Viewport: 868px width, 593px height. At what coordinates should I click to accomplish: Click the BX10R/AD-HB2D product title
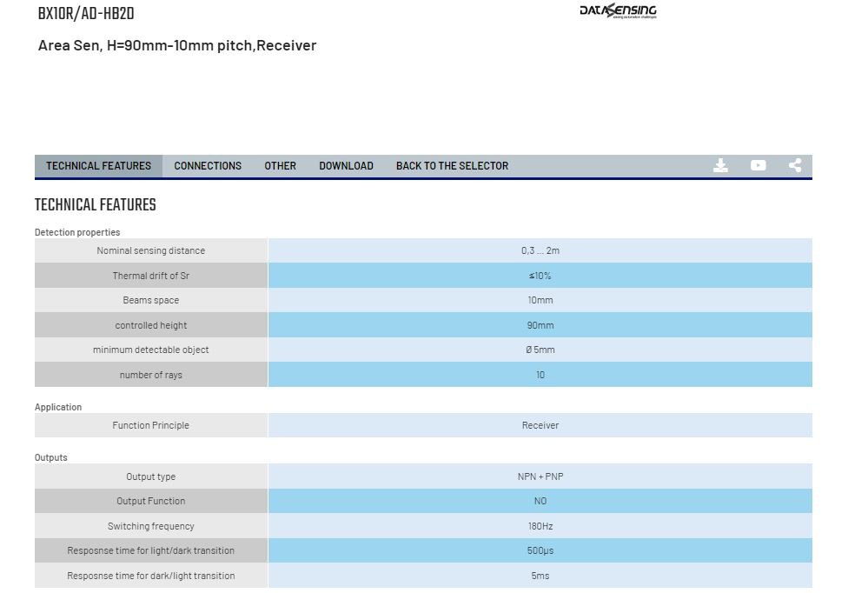(86, 14)
